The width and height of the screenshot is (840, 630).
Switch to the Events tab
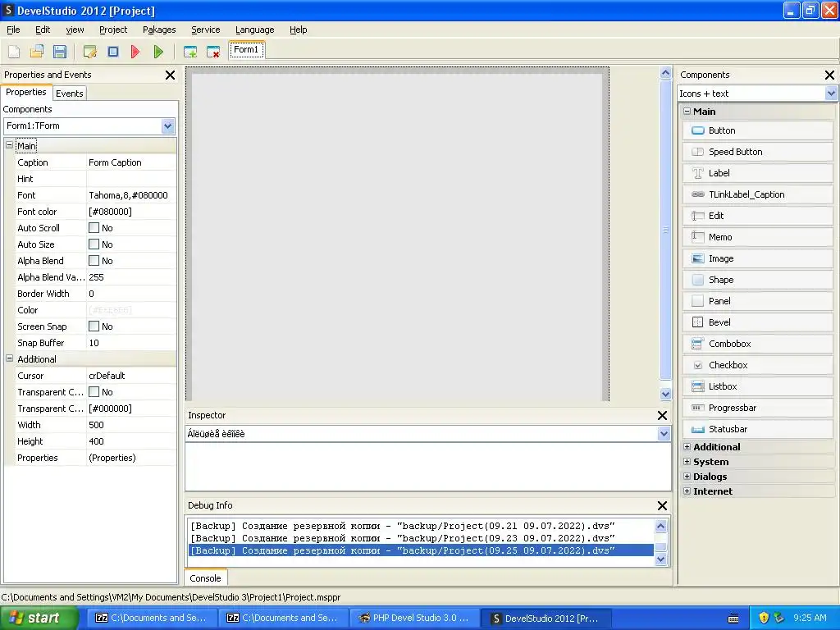tap(70, 94)
